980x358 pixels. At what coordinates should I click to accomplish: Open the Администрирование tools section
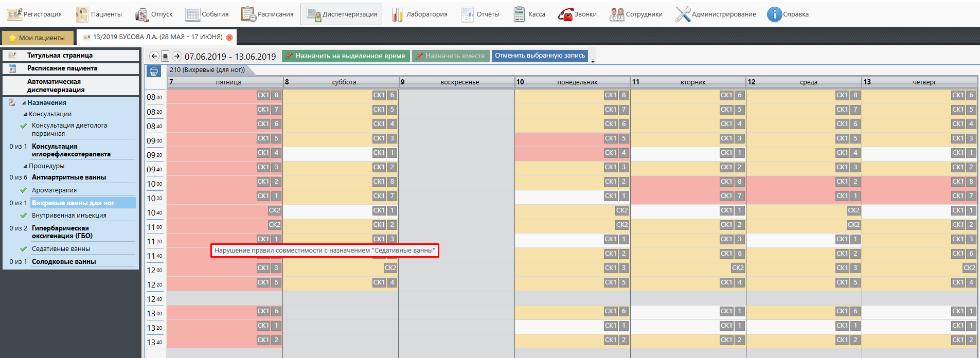(x=716, y=14)
